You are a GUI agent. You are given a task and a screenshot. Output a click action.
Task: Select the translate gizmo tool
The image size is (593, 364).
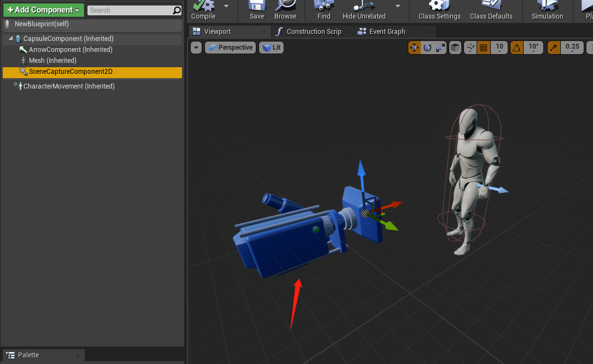(414, 48)
